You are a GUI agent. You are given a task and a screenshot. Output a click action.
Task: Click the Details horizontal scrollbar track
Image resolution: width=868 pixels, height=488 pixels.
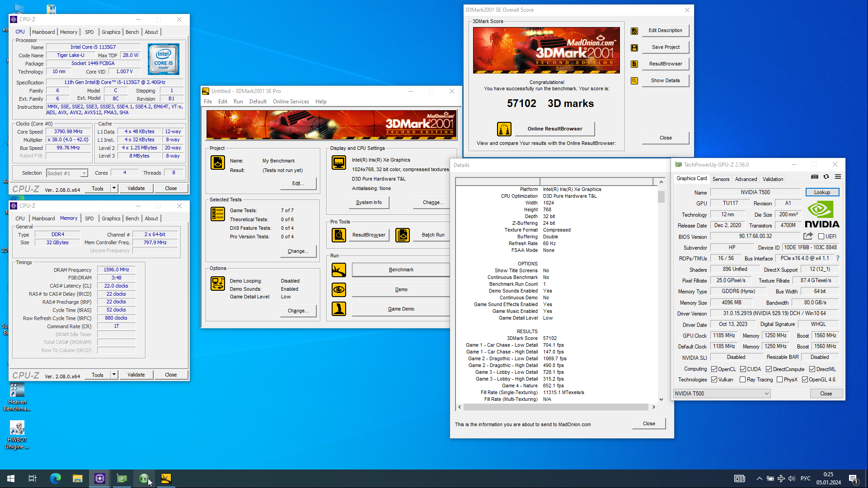[556, 407]
